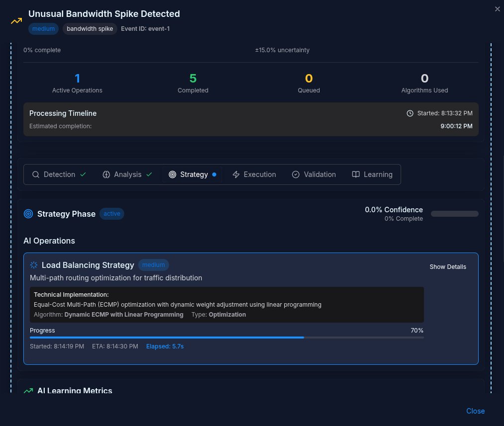Open the Validation tab

pyautogui.click(x=314, y=174)
